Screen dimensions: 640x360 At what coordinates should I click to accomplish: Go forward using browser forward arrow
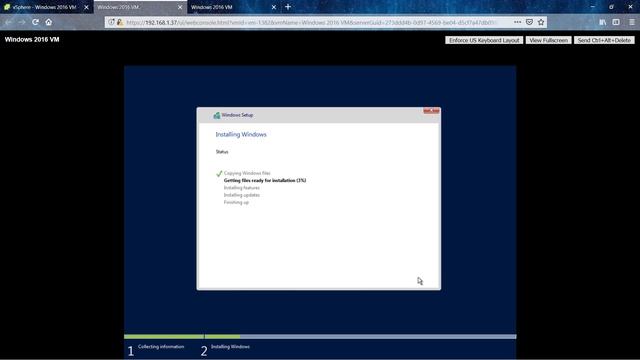point(22,22)
